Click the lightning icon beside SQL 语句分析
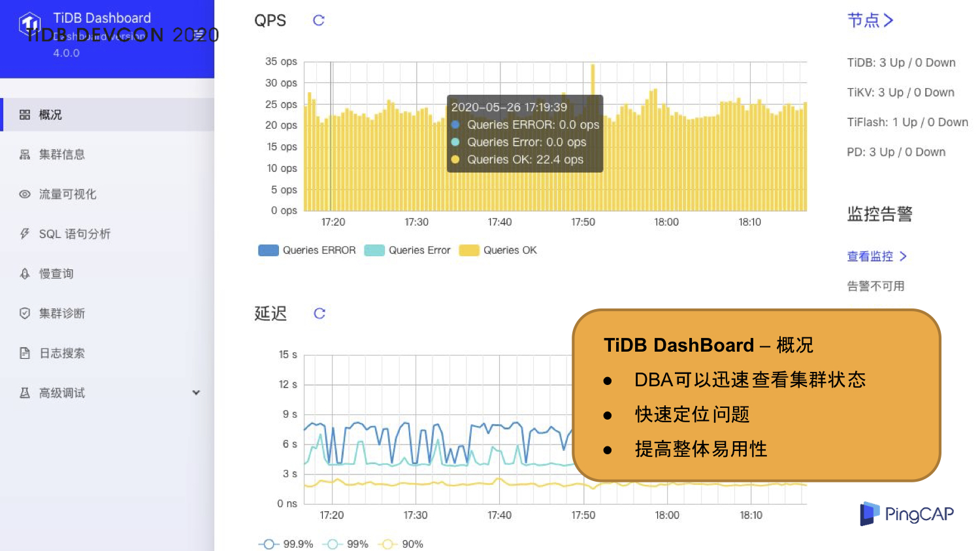Image resolution: width=980 pixels, height=551 pixels. 25,234
